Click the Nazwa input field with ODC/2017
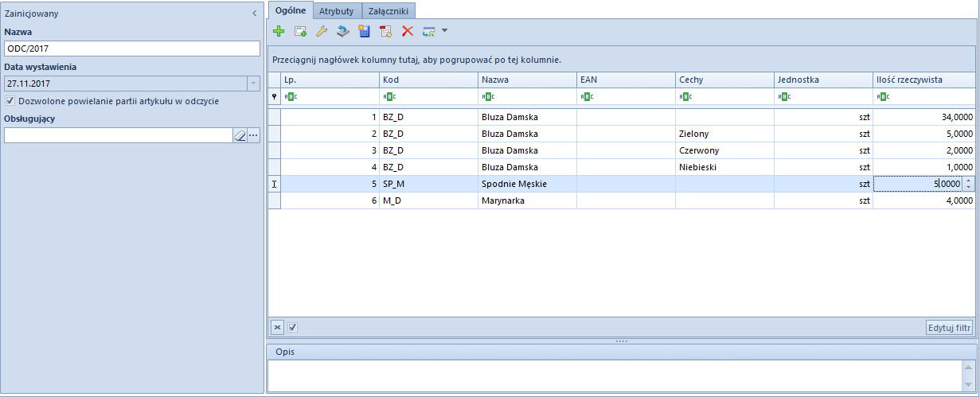The width and height of the screenshot is (980, 397). coord(132,49)
